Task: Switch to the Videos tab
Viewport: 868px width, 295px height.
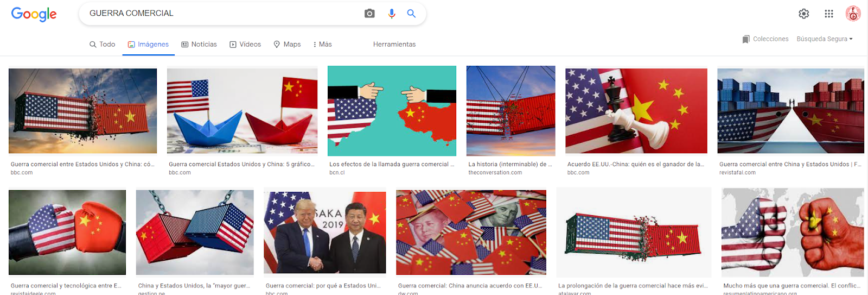Action: click(x=245, y=45)
